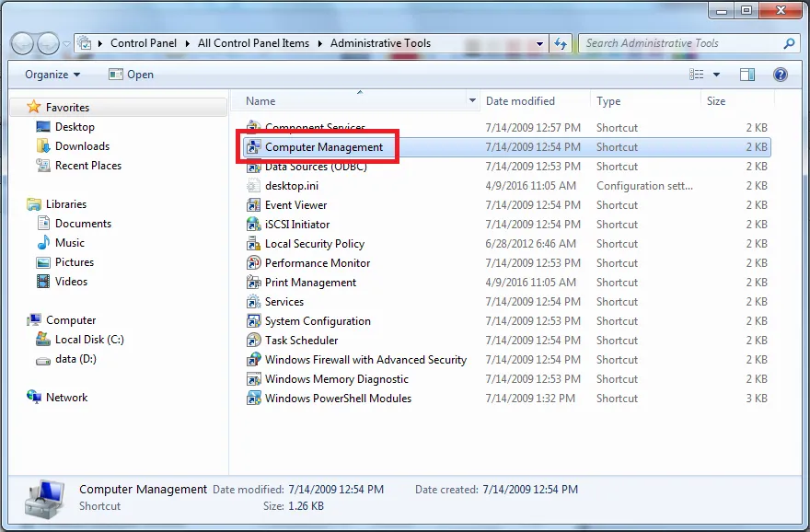Viewport: 810px width, 532px height.
Task: Select the Local Security Policy icon
Action: (x=253, y=244)
